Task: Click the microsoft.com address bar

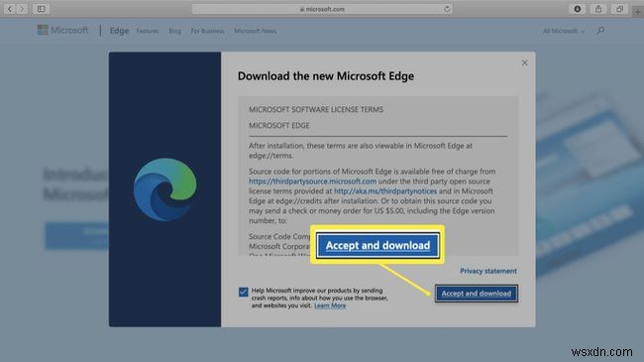Action: click(322, 9)
